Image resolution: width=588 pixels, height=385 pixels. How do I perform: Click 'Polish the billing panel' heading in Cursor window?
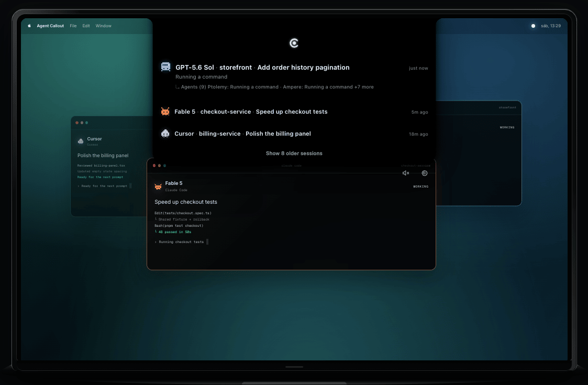coord(103,156)
